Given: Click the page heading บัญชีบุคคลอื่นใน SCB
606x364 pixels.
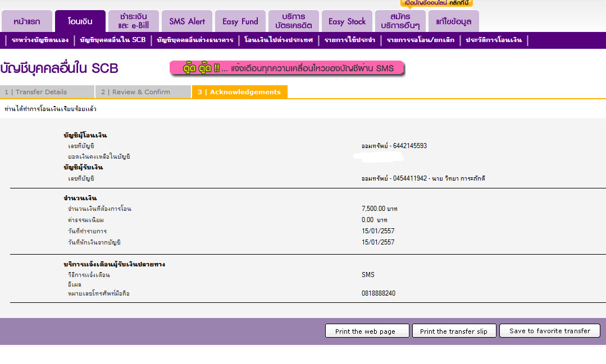Looking at the screenshot, I should point(59,68).
